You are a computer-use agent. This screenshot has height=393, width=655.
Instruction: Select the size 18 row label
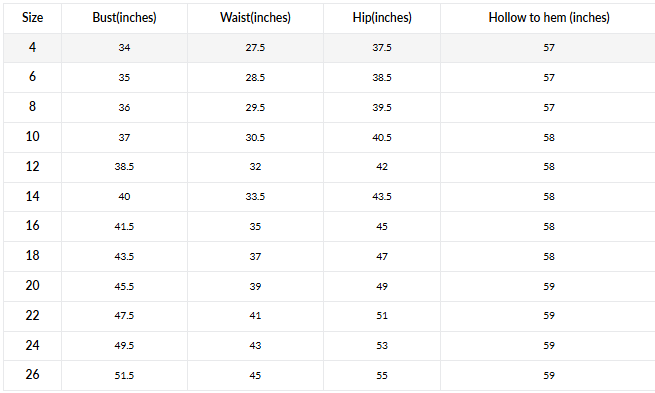33,256
